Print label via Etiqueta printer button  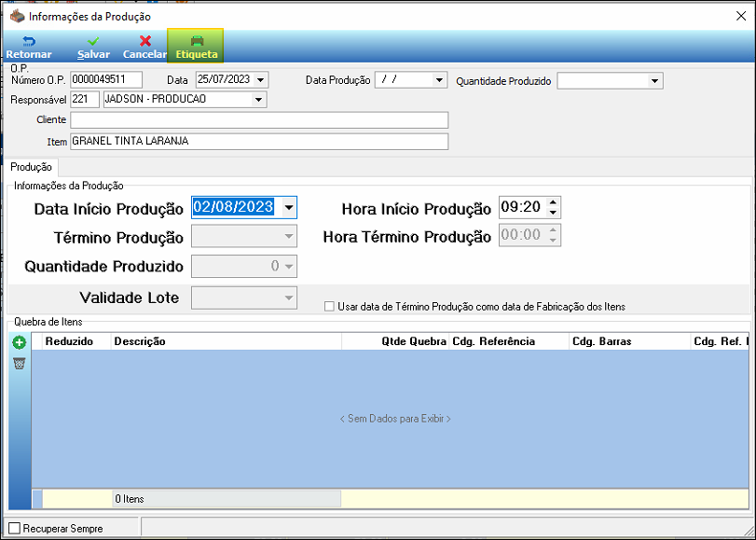195,47
